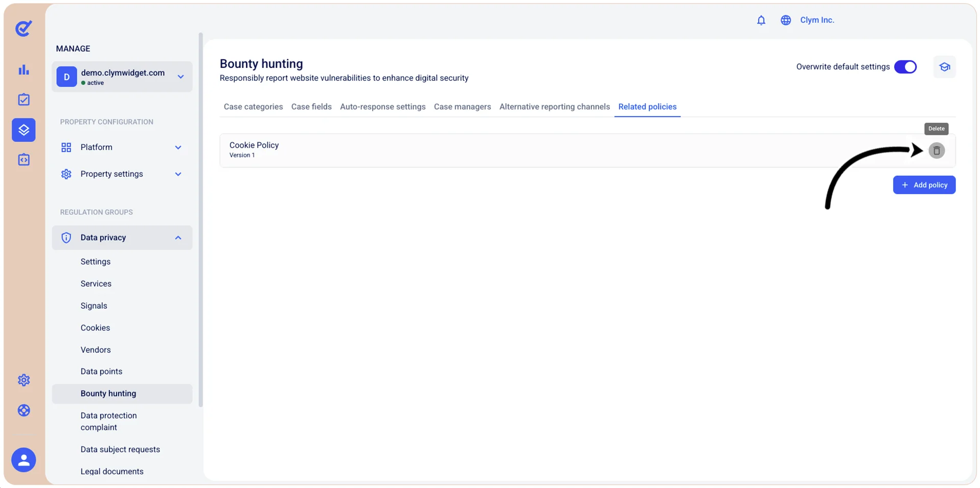980x488 pixels.
Task: Open the notifications bell
Action: click(761, 20)
